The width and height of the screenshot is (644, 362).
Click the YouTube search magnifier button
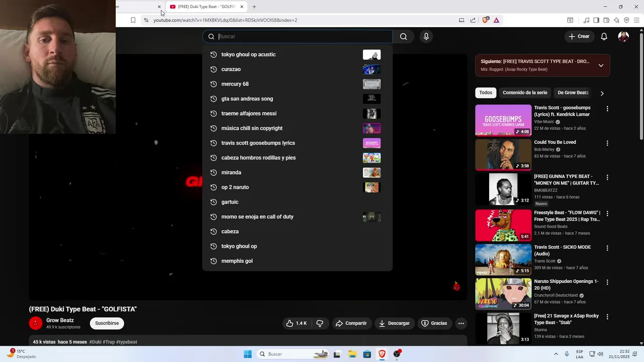point(404,36)
